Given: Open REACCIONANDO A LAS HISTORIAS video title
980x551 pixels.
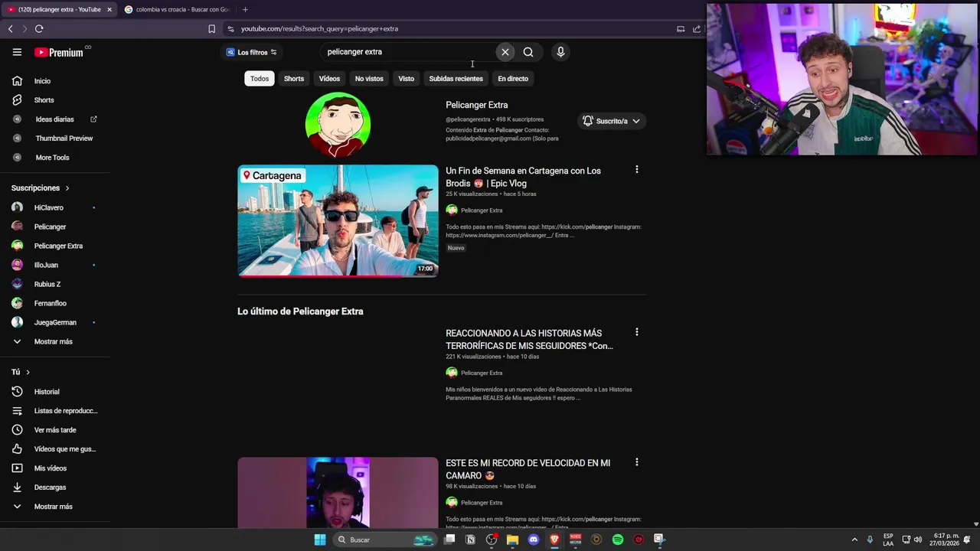Looking at the screenshot, I should [x=530, y=339].
